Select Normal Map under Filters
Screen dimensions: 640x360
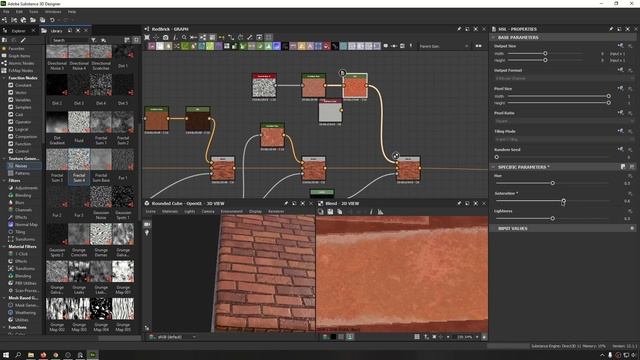click(x=26, y=224)
